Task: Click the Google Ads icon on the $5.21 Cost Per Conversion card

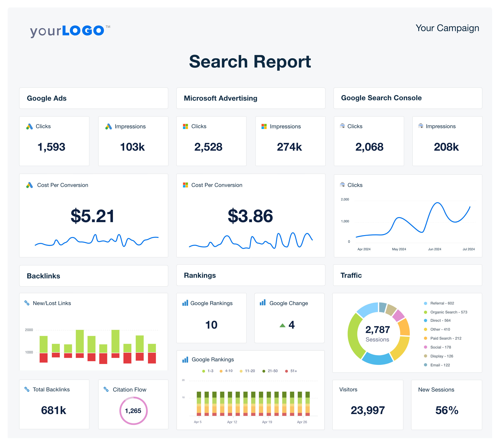Action: coord(30,185)
